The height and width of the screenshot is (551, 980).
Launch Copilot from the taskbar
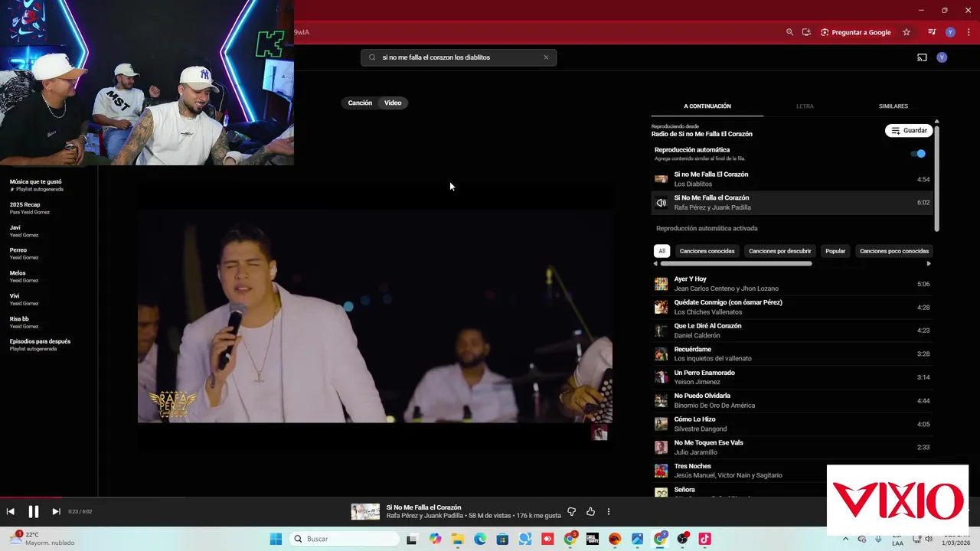(x=435, y=539)
